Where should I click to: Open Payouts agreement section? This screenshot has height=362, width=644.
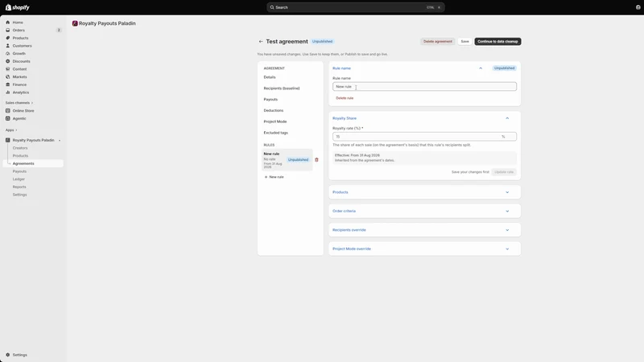point(270,99)
